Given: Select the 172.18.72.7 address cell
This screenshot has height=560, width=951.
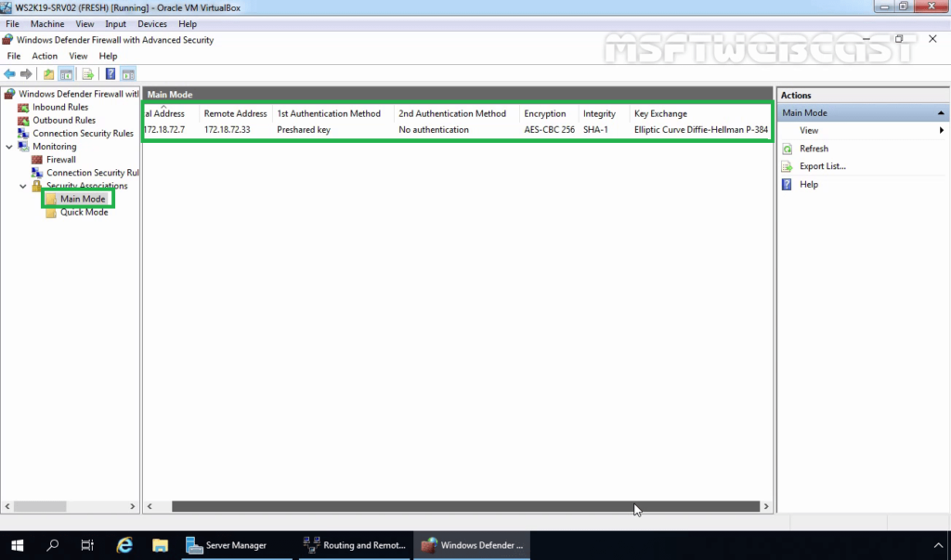Looking at the screenshot, I should 165,130.
